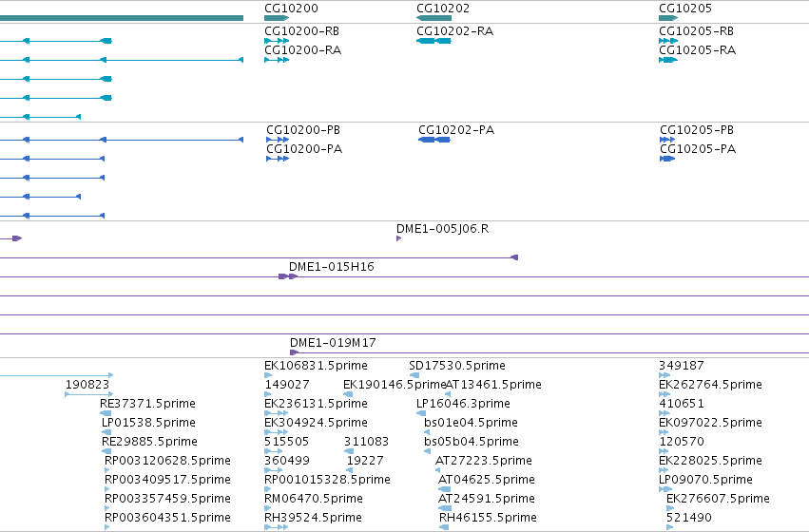This screenshot has width=809, height=532.
Task: Select transcript CG10200-RA
Action: [277, 60]
